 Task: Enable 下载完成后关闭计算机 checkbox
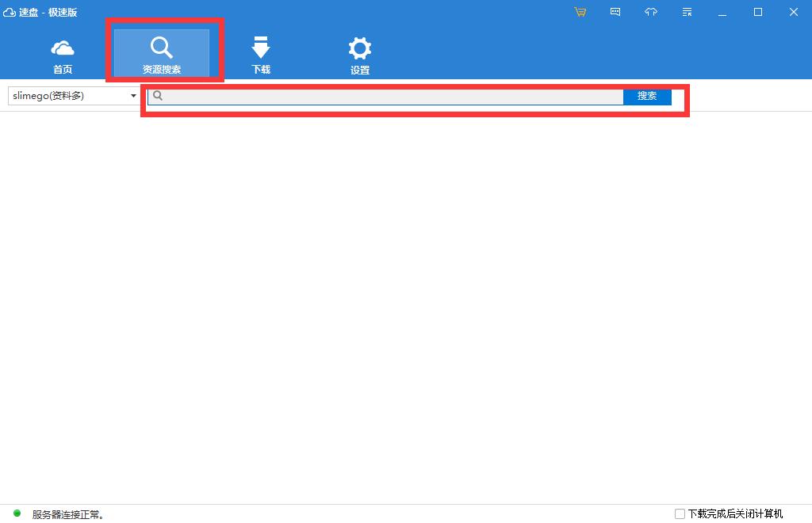click(680, 513)
